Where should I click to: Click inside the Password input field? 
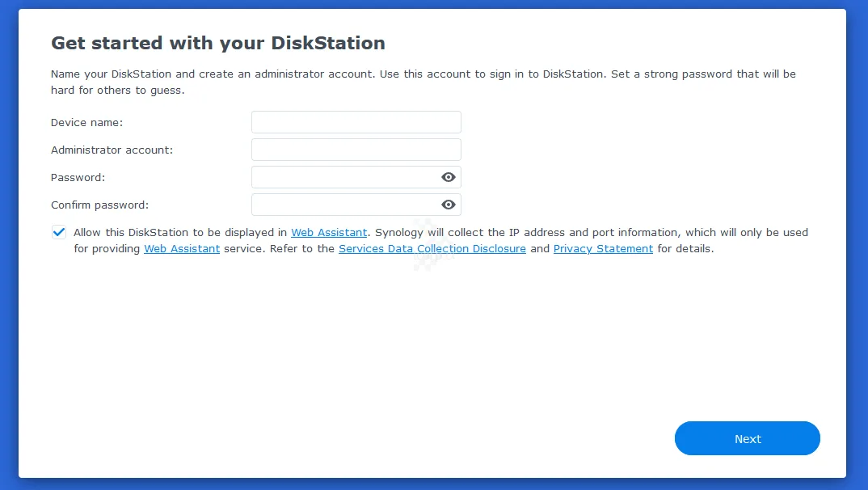[345, 177]
